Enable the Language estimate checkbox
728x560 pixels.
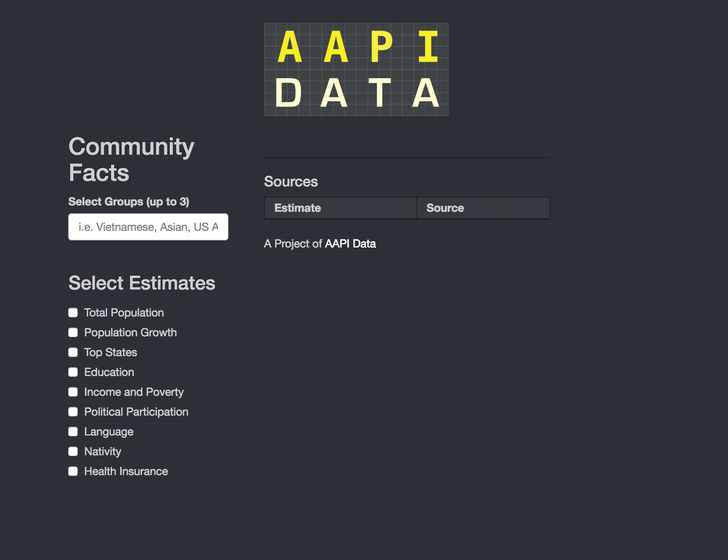pyautogui.click(x=73, y=432)
